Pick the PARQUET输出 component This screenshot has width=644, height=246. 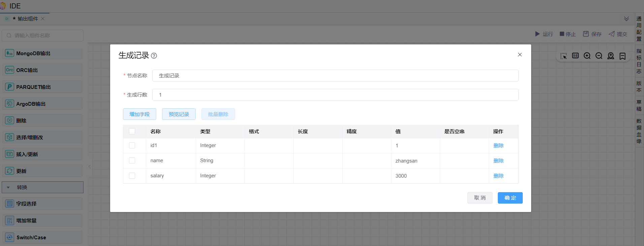[42, 87]
